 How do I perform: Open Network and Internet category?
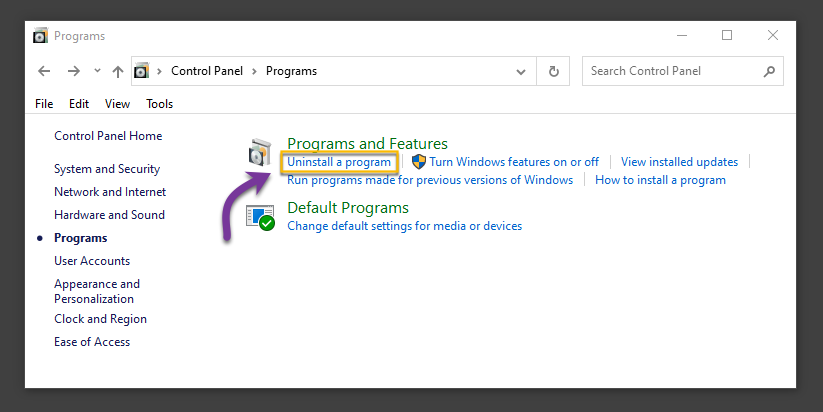click(110, 192)
